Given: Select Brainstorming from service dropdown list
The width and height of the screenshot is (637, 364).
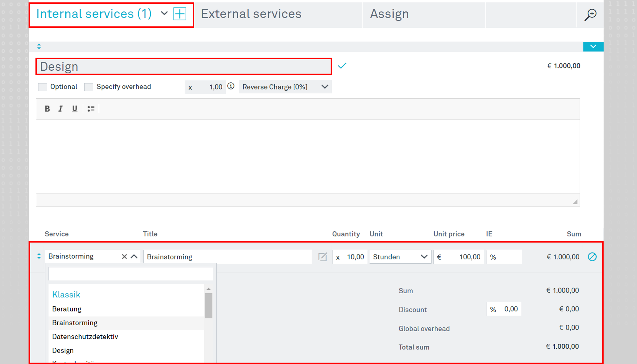Looking at the screenshot, I should [x=75, y=322].
